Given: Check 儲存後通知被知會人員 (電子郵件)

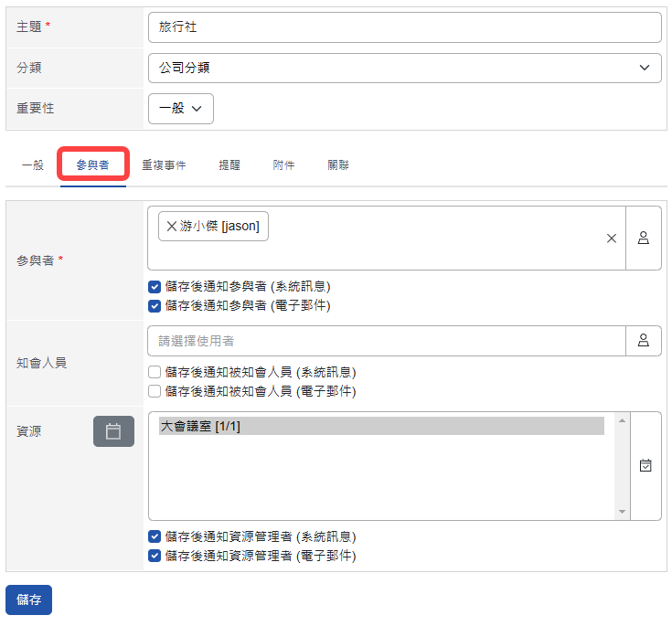Looking at the screenshot, I should coord(155,391).
